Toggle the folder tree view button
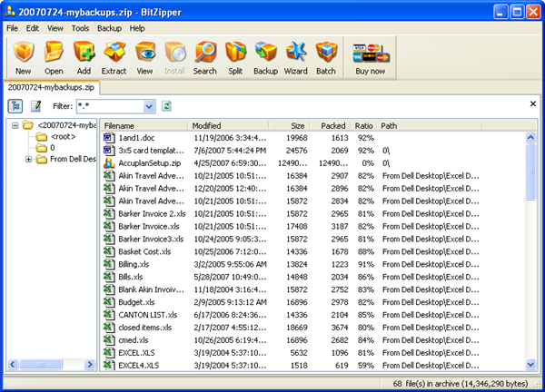 pos(15,106)
